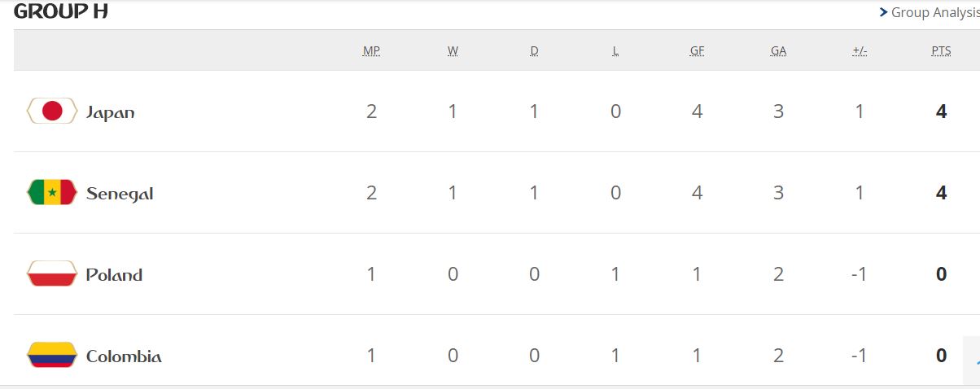Click the +/- column header
This screenshot has width=980, height=389.
coord(860,50)
